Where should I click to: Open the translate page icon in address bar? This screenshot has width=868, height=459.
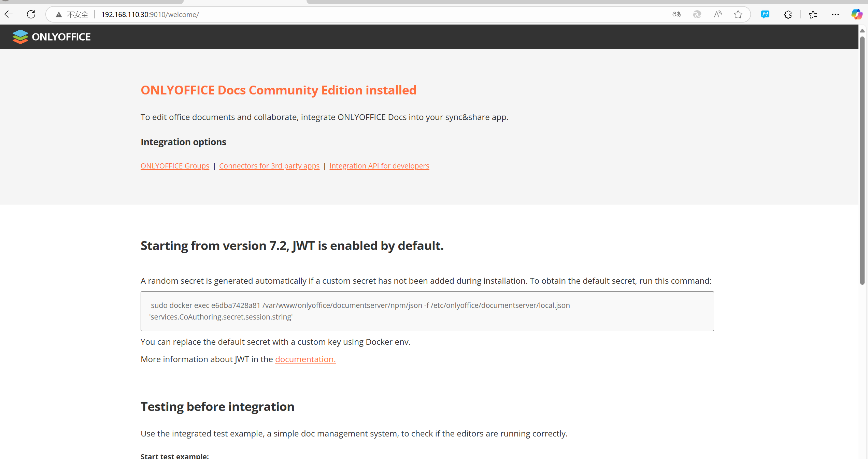point(677,14)
